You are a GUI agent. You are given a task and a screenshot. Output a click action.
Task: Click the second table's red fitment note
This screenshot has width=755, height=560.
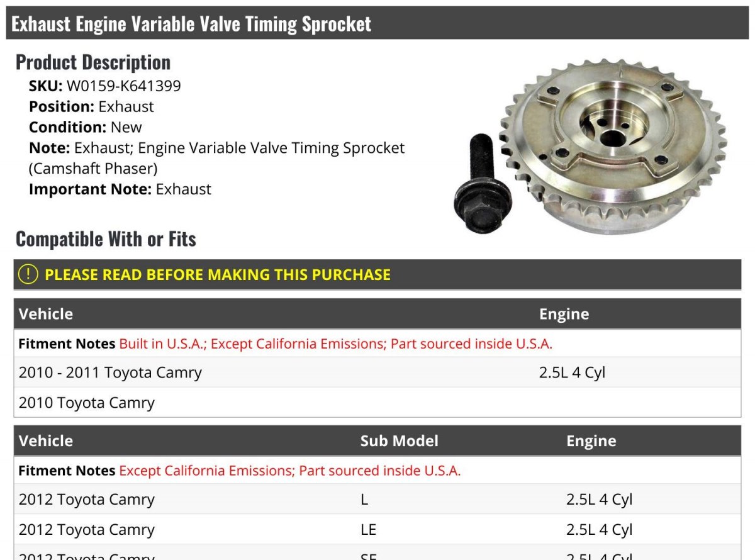point(290,471)
